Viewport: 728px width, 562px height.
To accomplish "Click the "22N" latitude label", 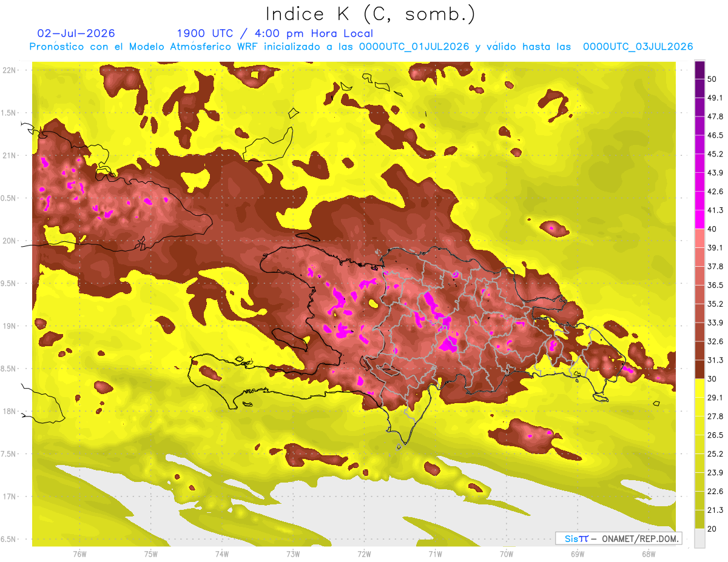I will tap(10, 70).
